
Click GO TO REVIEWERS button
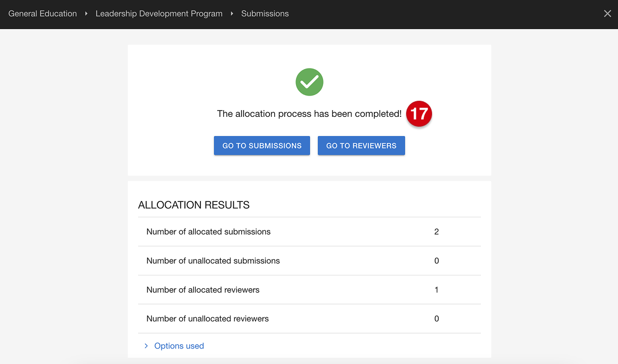tap(361, 146)
